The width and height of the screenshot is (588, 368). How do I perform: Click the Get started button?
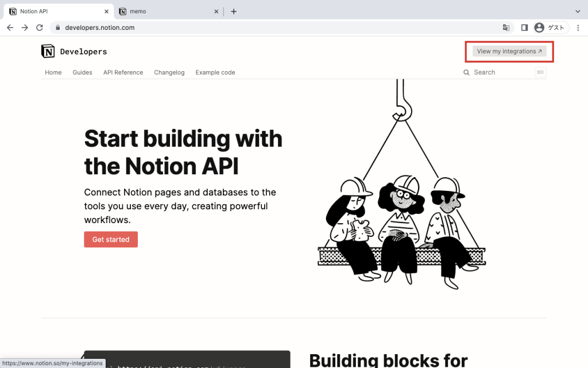tap(111, 240)
